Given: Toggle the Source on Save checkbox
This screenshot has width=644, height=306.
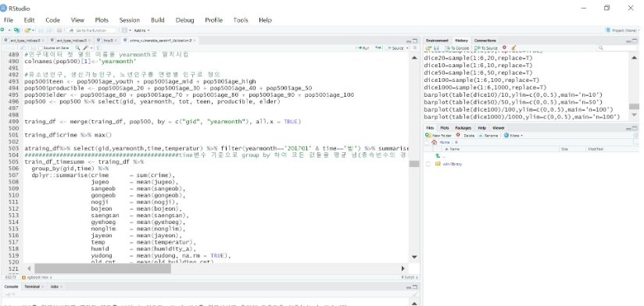Looking at the screenshot, I should click(40, 48).
